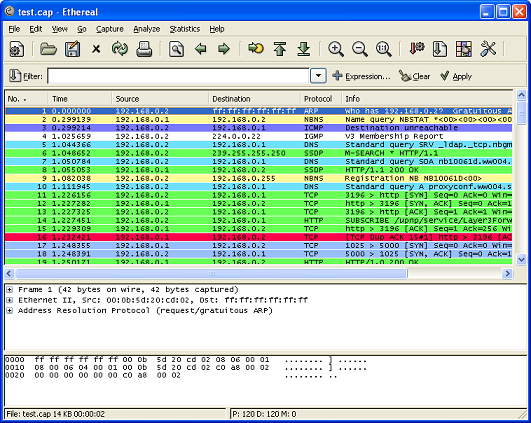Open a capture file with folder icon
Viewport: 531px width, 423px height.
[48, 49]
